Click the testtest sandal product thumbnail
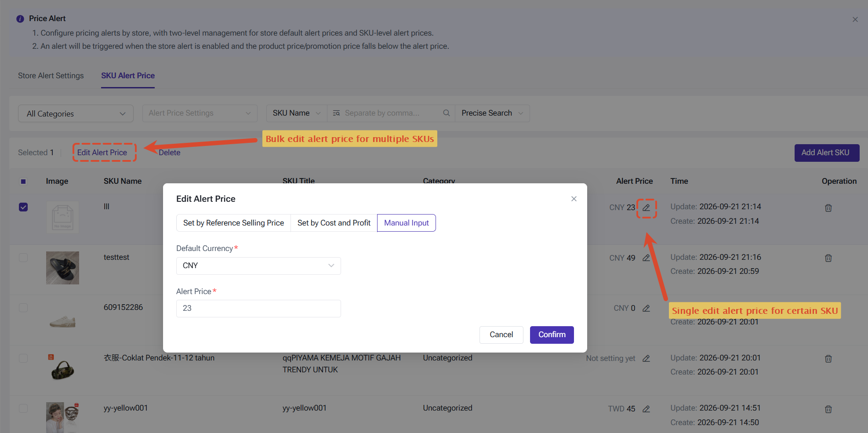 [x=62, y=268]
